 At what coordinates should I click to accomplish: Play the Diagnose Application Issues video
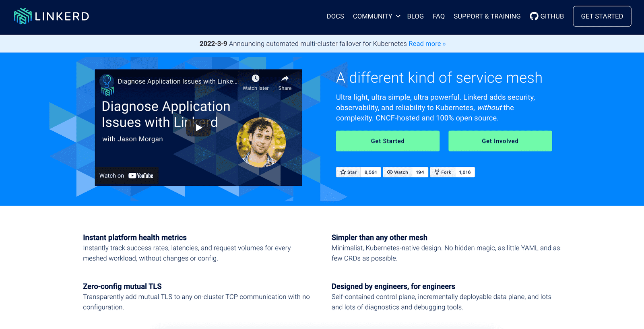coord(198,128)
